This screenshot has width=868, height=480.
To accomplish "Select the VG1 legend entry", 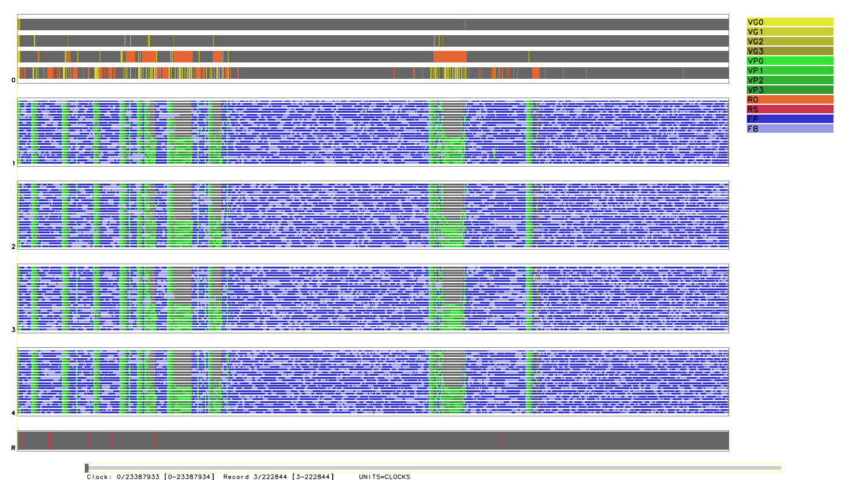I will tap(789, 32).
